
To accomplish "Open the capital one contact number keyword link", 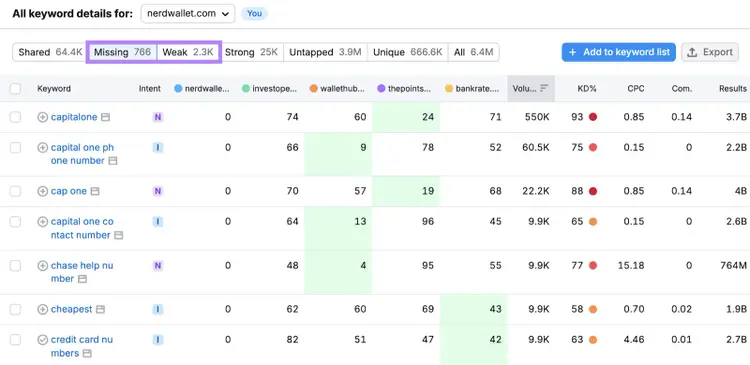I will point(82,229).
